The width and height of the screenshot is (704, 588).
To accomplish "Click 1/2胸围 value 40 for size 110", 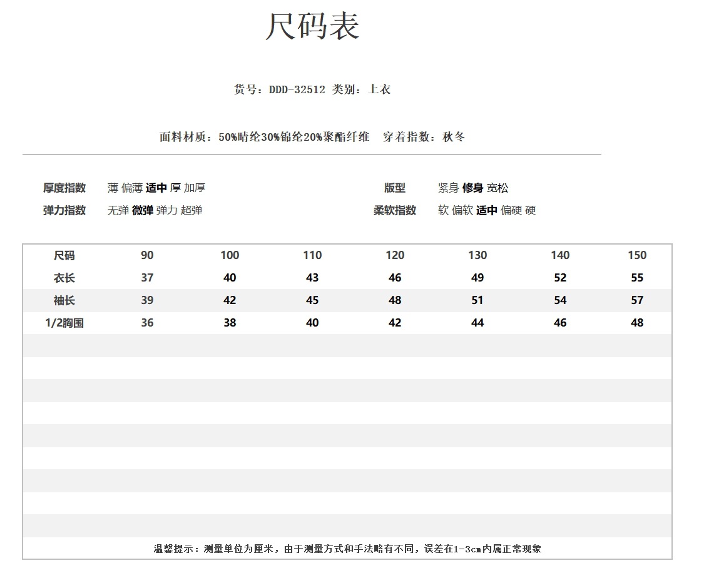I will point(312,323).
